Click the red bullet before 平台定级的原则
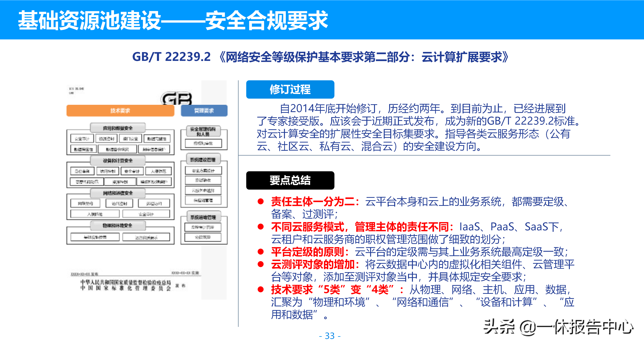The width and height of the screenshot is (644, 345). 260,252
